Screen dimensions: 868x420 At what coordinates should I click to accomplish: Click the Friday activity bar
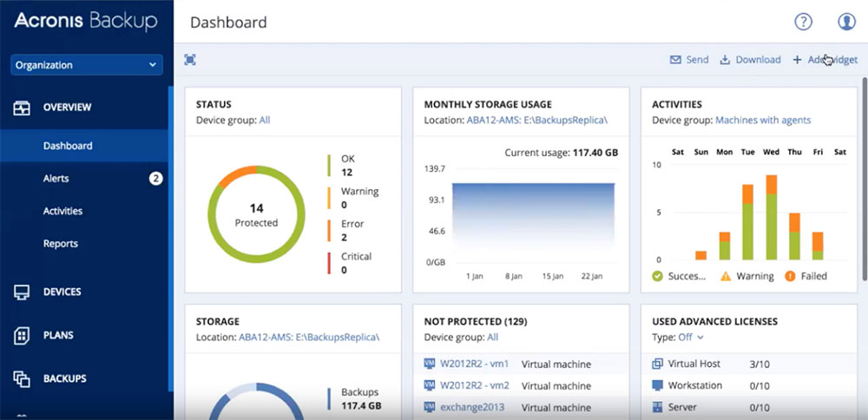[819, 246]
